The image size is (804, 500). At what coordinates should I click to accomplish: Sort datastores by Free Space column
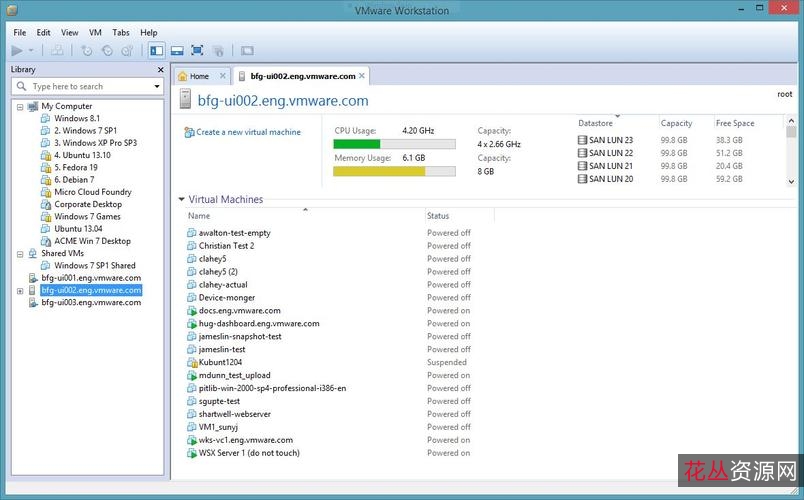point(735,123)
